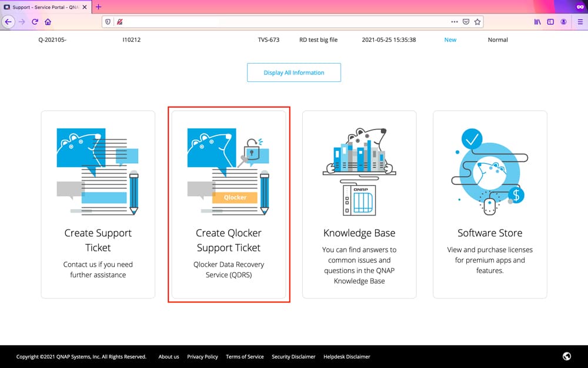Bookmark this page with the star icon
Viewport: 588px width, 368px height.
(x=477, y=22)
